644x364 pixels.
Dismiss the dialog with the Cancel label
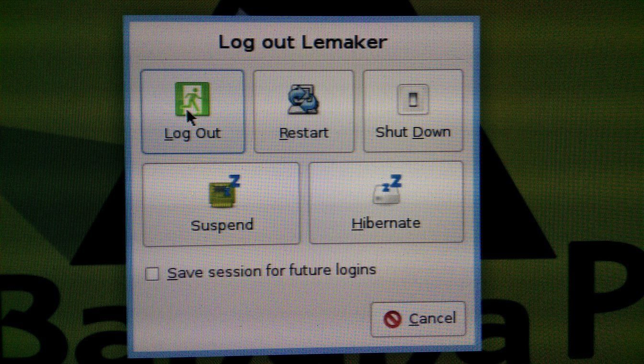(432, 318)
